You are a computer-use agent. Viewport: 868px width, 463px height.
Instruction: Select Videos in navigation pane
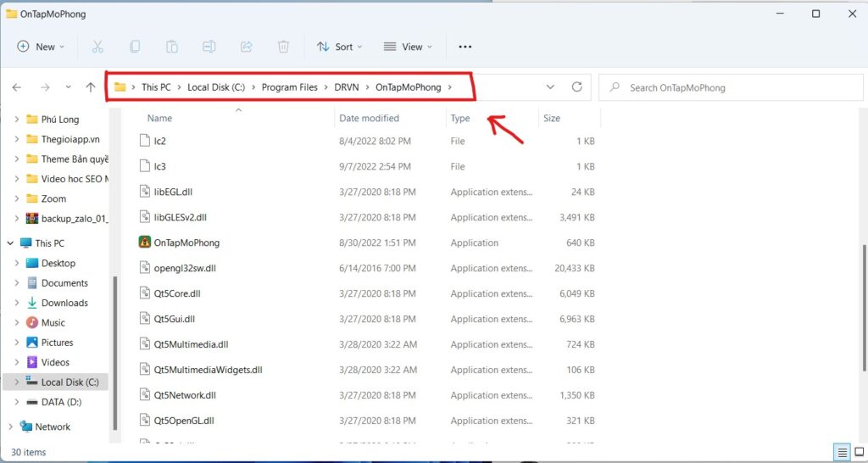click(55, 362)
